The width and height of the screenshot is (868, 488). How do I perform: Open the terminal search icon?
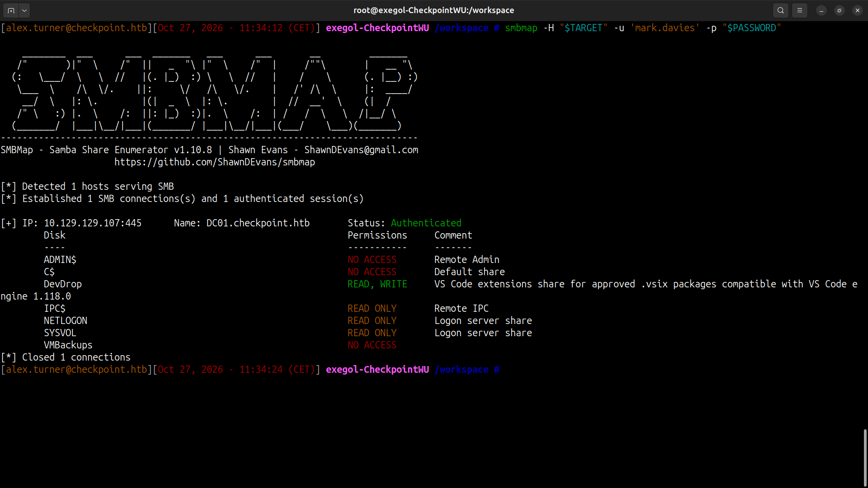(x=781, y=10)
